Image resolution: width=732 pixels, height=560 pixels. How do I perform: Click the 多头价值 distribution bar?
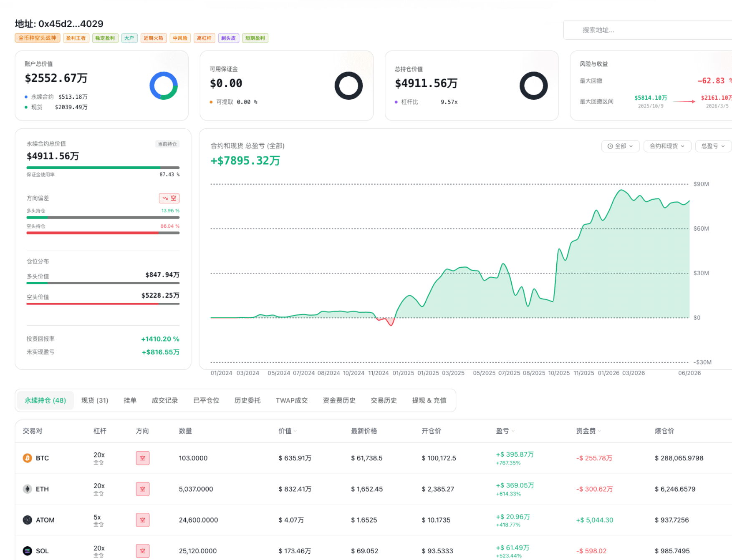pyautogui.click(x=103, y=283)
